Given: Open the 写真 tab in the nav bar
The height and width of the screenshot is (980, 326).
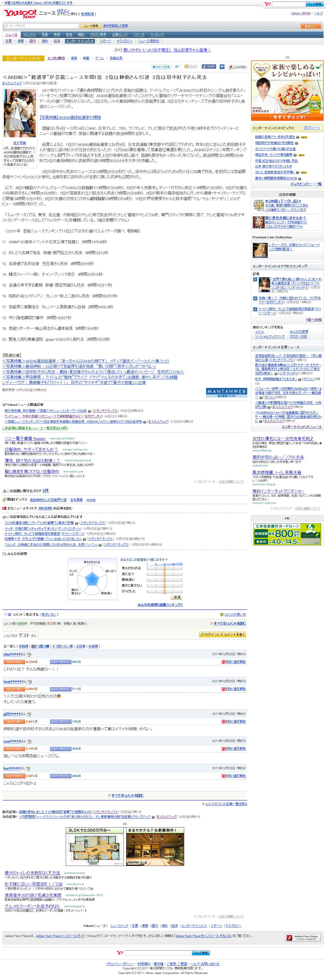Looking at the screenshot, I should click(44, 35).
